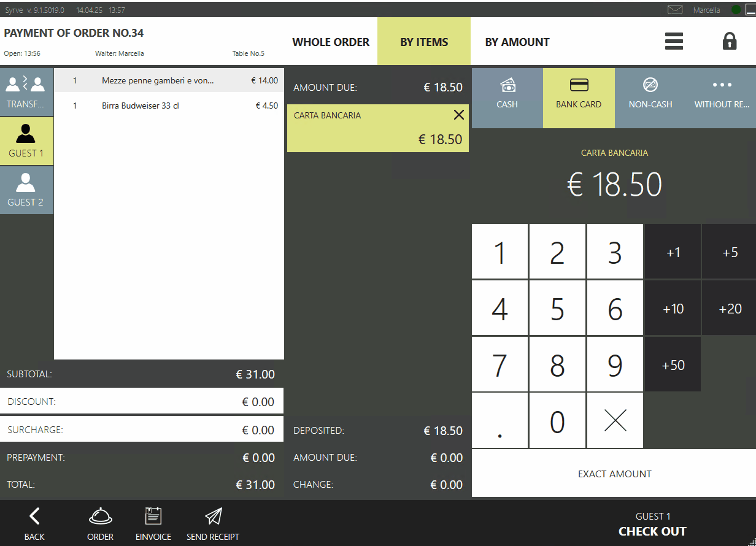Switch to Whole Order tab
This screenshot has height=546, width=756.
(331, 42)
